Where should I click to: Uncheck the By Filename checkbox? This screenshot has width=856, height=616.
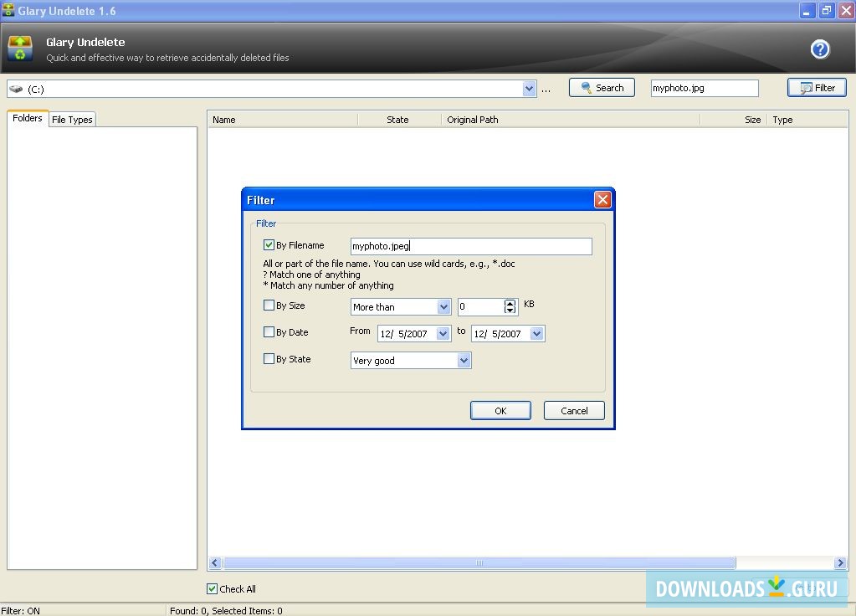click(269, 244)
